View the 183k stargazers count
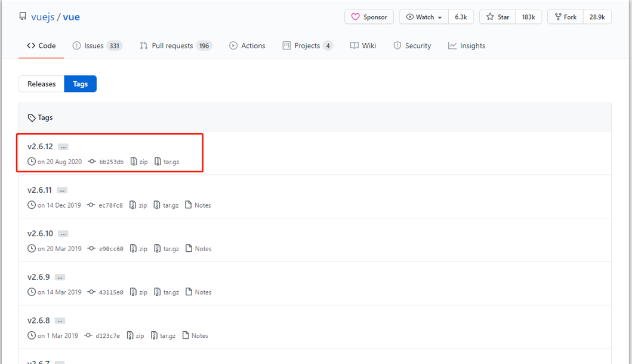Image resolution: width=632 pixels, height=364 pixels. coord(528,17)
